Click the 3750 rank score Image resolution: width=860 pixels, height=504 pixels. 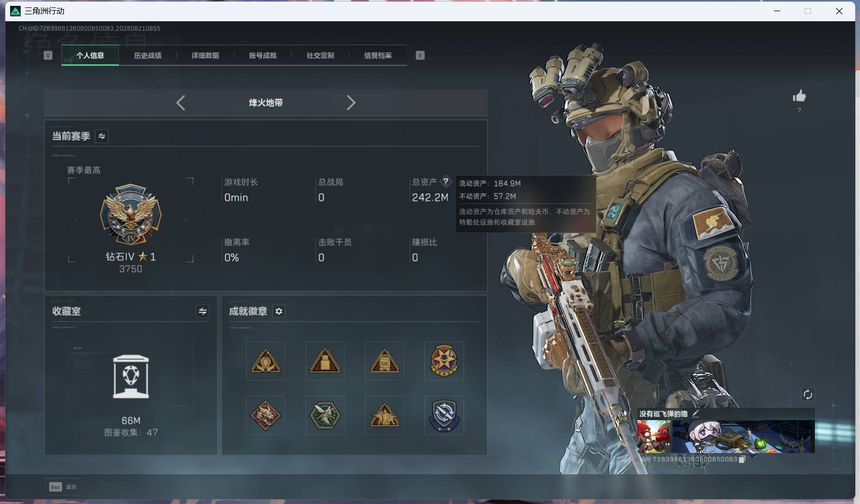131,269
